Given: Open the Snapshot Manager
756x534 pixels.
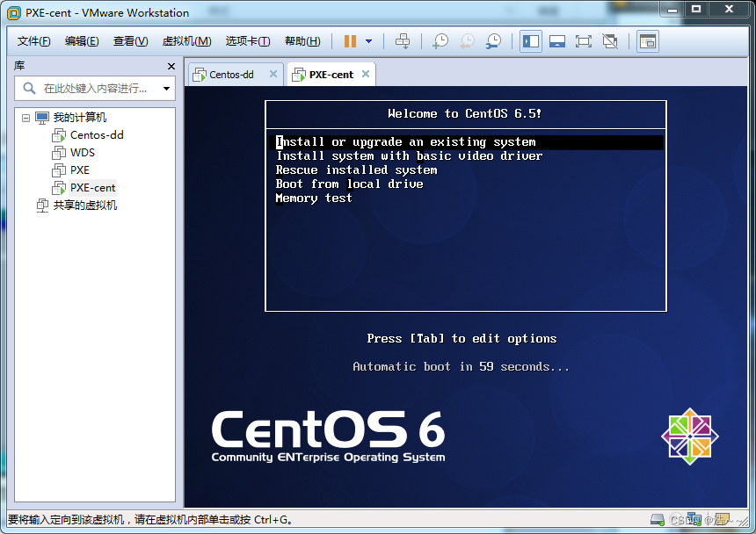Looking at the screenshot, I should pyautogui.click(x=492, y=41).
